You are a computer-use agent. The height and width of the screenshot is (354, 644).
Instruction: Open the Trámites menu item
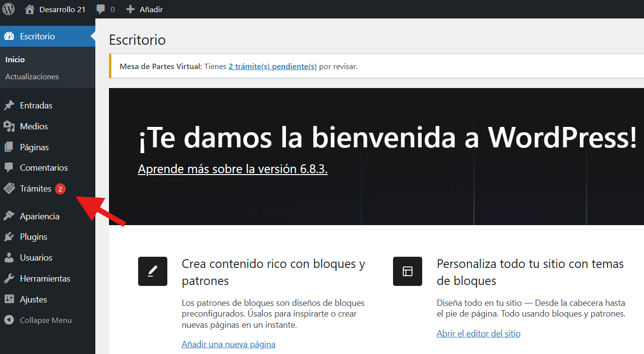[x=36, y=189]
